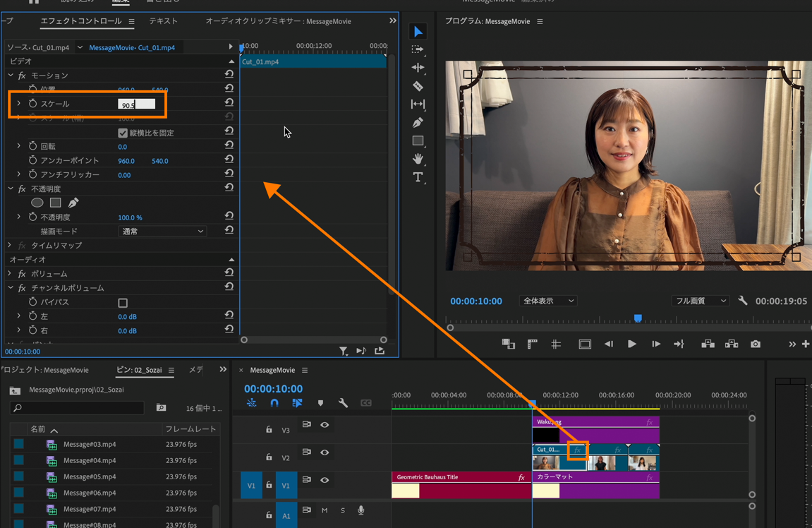Select the Razor tool in toolbar
The image size is (812, 528).
point(418,86)
